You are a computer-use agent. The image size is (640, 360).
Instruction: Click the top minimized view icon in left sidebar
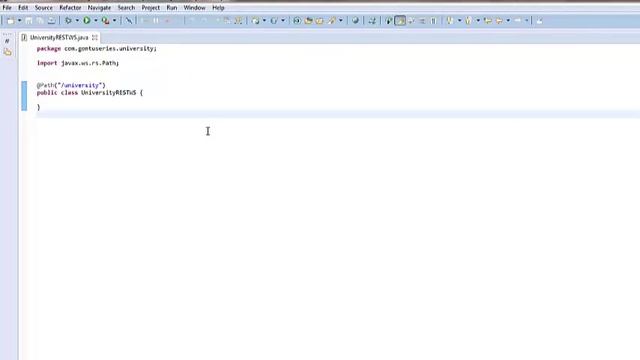[x=7, y=41]
